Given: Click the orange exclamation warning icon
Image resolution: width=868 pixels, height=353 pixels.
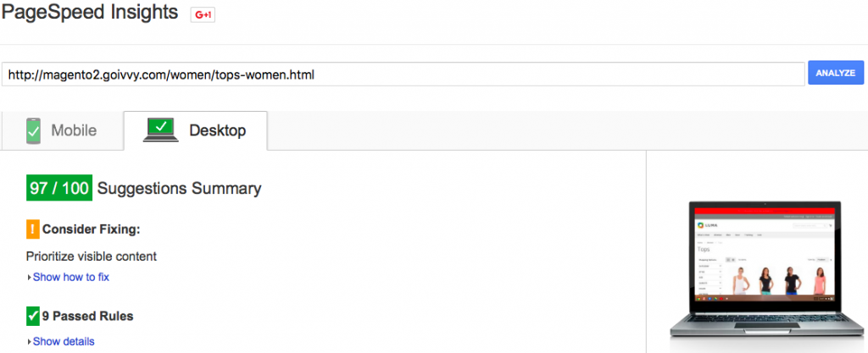Looking at the screenshot, I should click(x=33, y=229).
